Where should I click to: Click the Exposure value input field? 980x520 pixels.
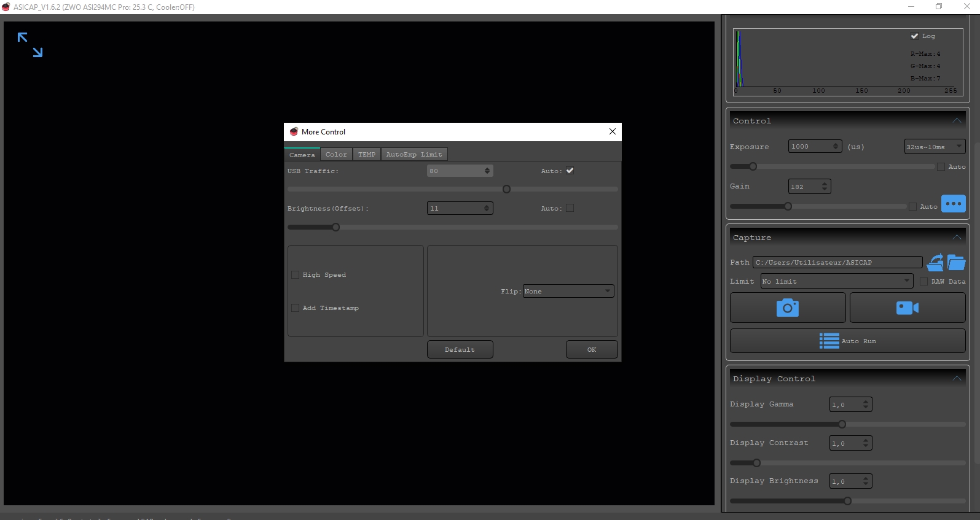tap(815, 146)
